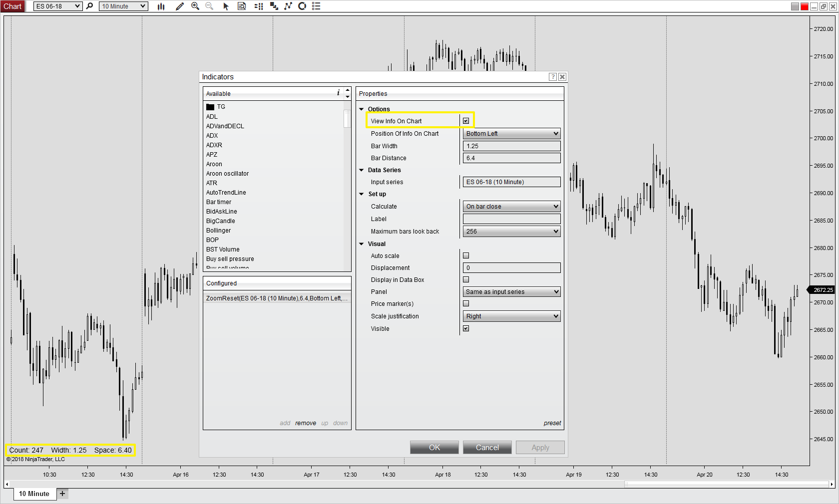
Task: Click the Bar Width input field
Action: pyautogui.click(x=512, y=146)
